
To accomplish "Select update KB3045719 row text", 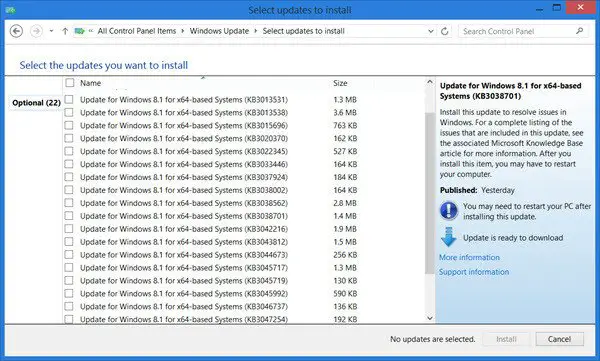I will click(x=184, y=281).
